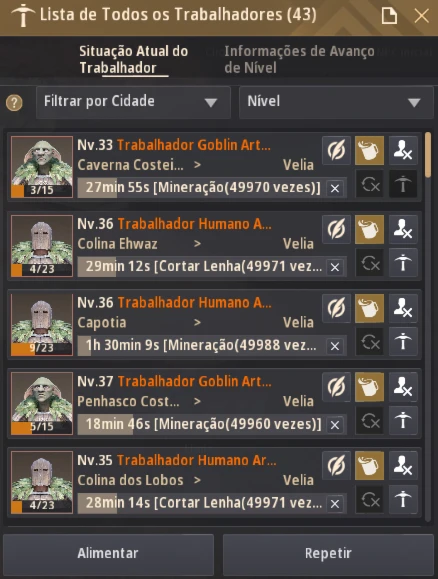438x579 pixels.
Task: Click the repeat-cancel icon on the Capotia worker row
Action: click(370, 342)
